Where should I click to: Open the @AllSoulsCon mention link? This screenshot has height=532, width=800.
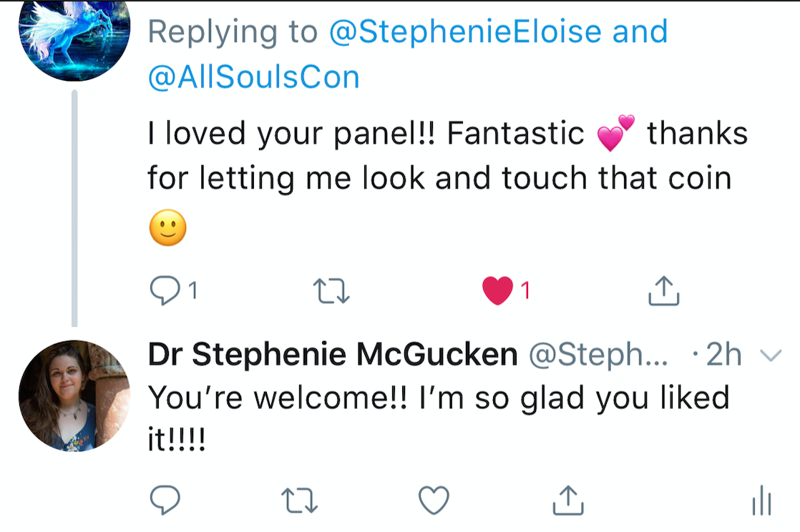click(x=253, y=76)
